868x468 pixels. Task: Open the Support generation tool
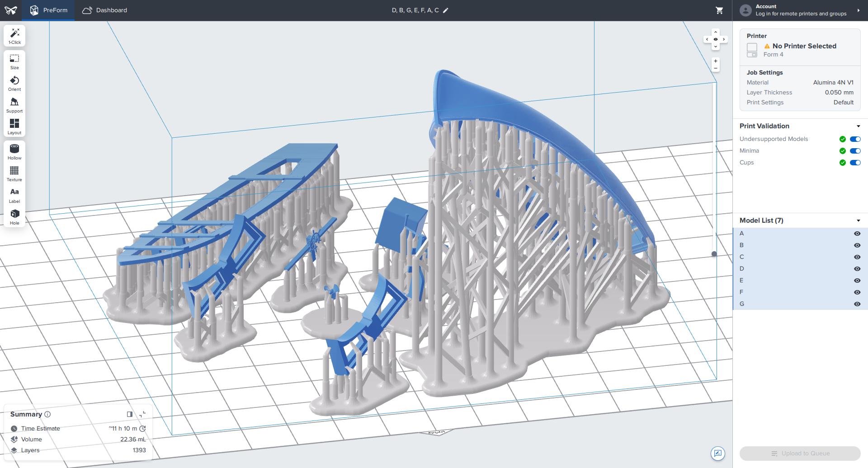click(14, 105)
